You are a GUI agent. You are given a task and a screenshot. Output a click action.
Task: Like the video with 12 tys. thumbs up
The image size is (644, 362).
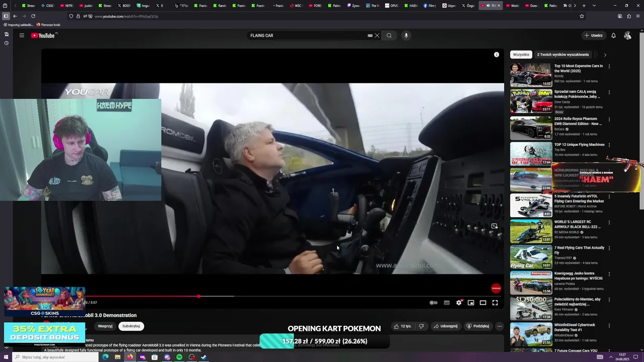point(403,326)
